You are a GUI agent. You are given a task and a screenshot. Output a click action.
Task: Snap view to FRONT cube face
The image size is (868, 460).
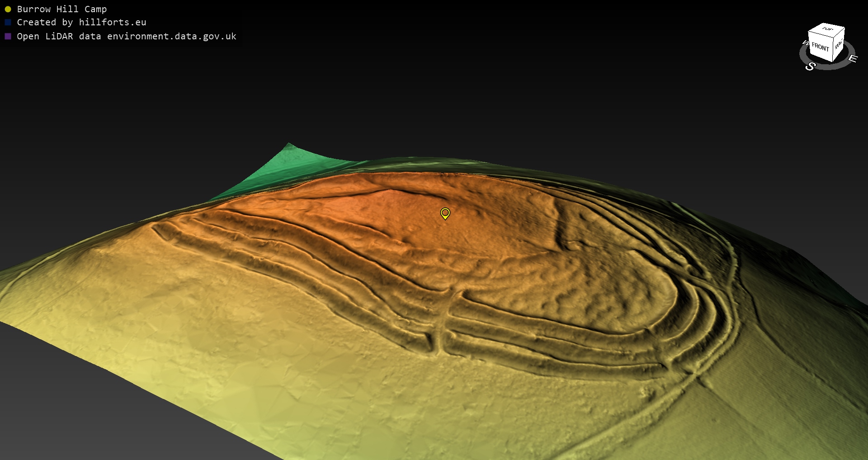click(x=820, y=47)
